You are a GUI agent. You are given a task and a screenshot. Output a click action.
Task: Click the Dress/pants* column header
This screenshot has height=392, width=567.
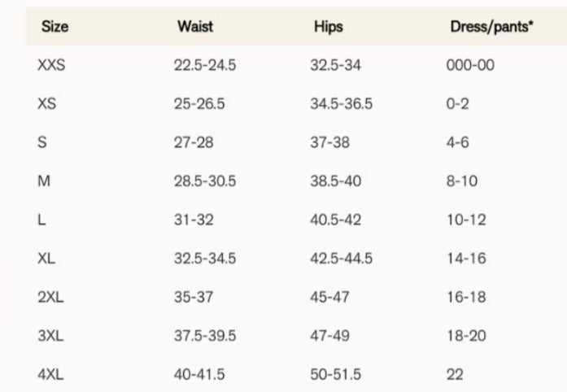pyautogui.click(x=491, y=26)
